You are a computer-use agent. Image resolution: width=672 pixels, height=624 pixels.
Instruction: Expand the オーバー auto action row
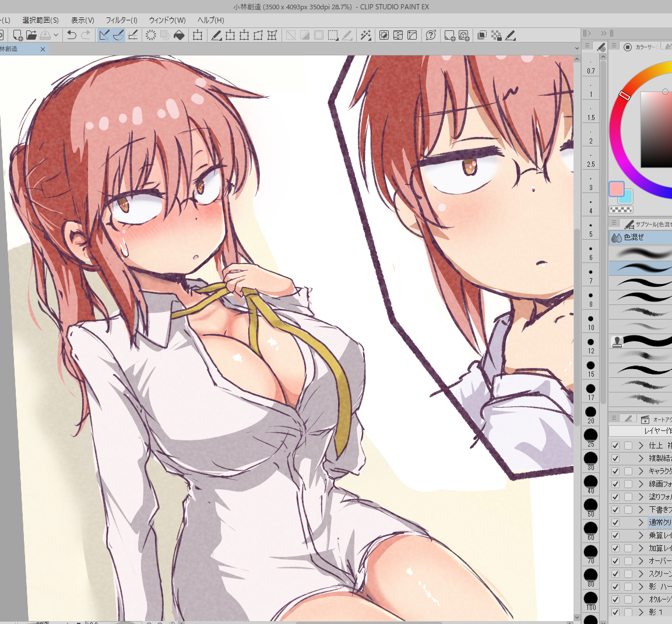coord(641,561)
